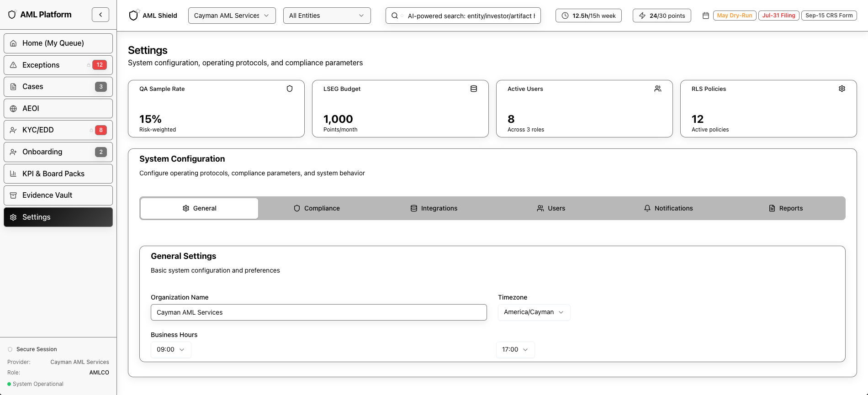This screenshot has width=868, height=395.
Task: Change the 17:00 business hours end
Action: pyautogui.click(x=515, y=350)
